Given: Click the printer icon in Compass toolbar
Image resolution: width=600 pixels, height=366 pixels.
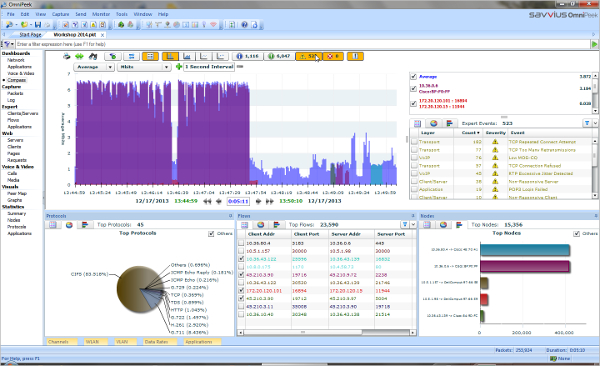Looking at the screenshot, I should click(67, 56).
